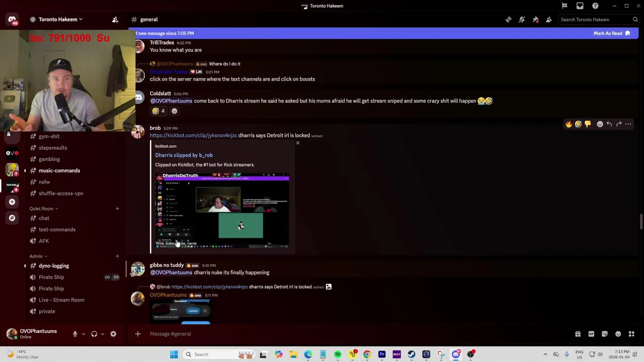
Task: Toggle notification settings bell icon
Action: coord(522,20)
